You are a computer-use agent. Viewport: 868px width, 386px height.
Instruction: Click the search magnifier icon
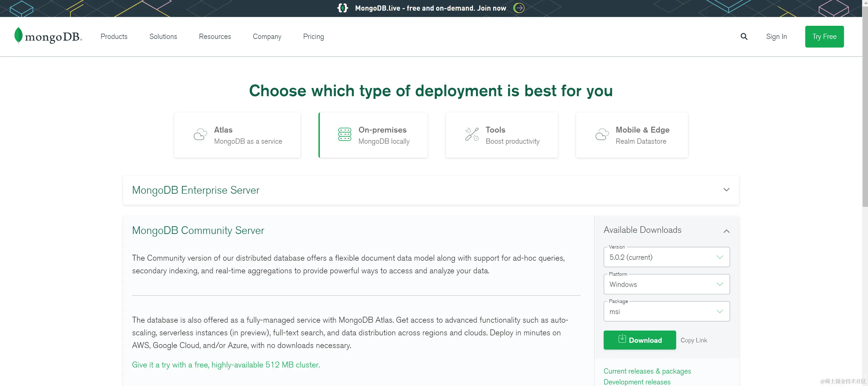(744, 36)
